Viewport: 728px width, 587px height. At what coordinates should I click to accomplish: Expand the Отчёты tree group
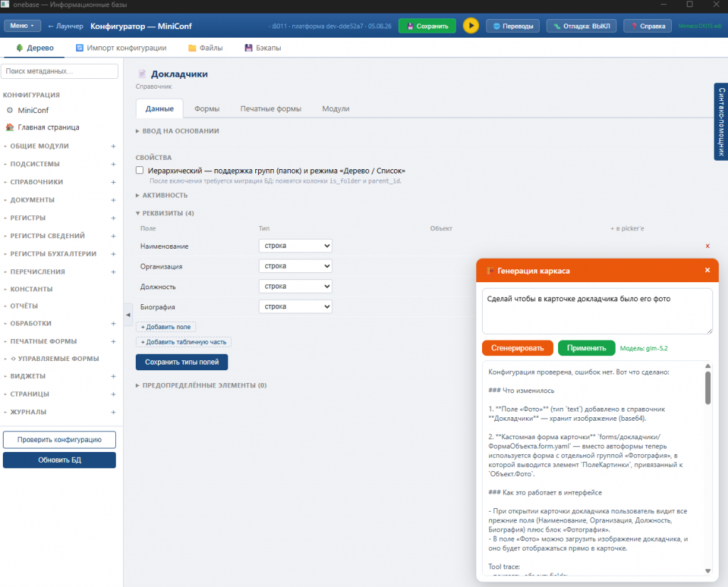[23, 306]
